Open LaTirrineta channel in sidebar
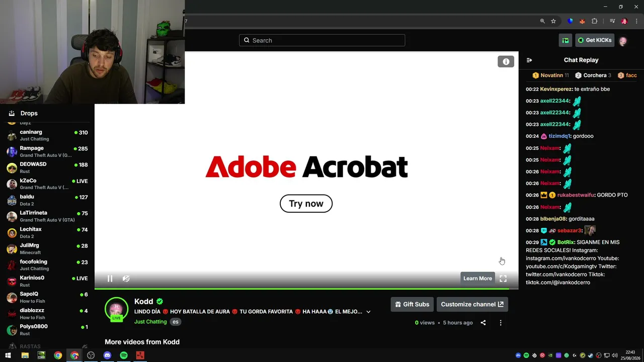The height and width of the screenshot is (362, 644). tap(47, 216)
